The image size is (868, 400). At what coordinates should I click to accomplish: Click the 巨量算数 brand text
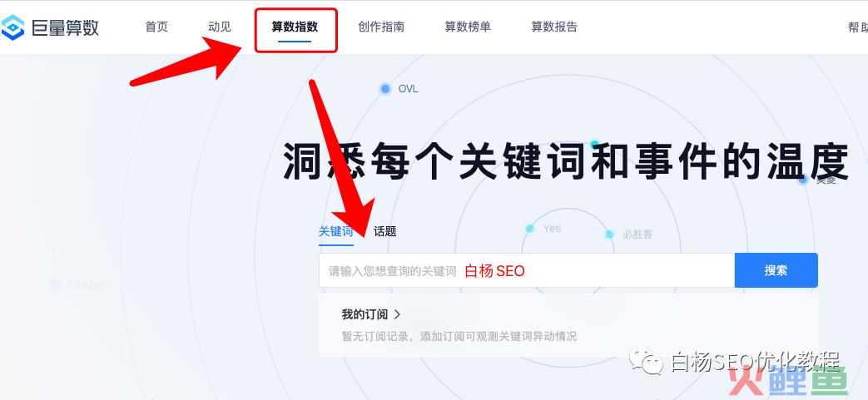pyautogui.click(x=65, y=27)
